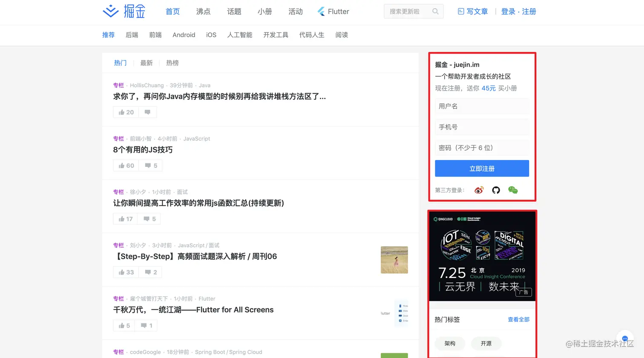Screen dimensions: 644x358
Task: Open article 高频面试题深入解析 / 周刊06
Action: pos(195,256)
